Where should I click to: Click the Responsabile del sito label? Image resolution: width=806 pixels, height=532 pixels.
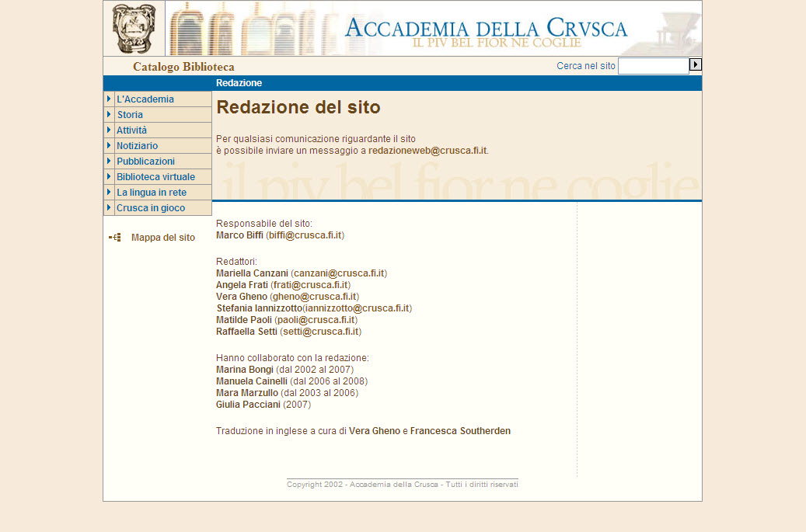(x=264, y=224)
